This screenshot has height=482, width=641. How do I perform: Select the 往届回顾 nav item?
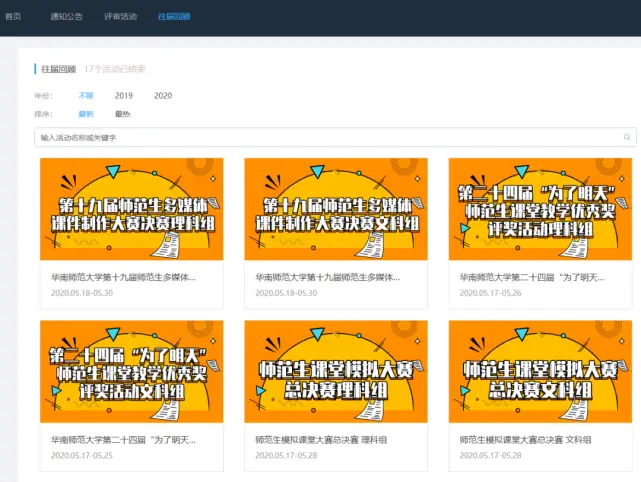click(174, 16)
